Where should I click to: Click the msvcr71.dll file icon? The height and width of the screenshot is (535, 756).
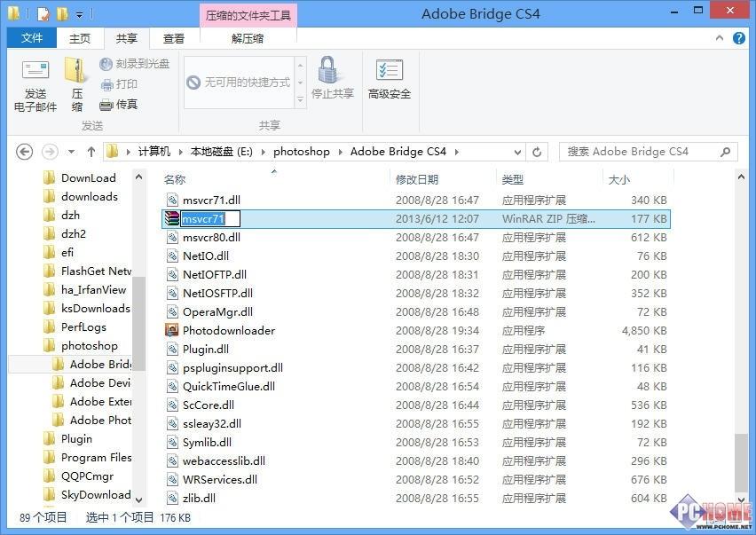[x=172, y=200]
